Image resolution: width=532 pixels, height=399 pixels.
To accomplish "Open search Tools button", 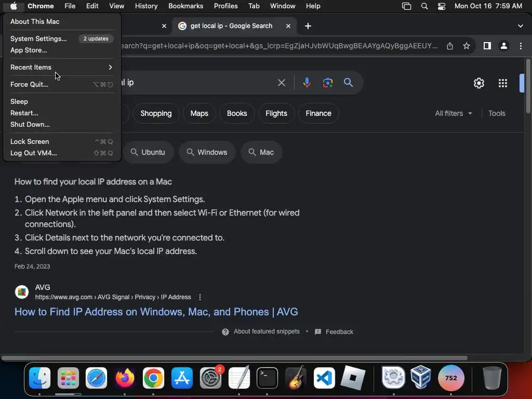I will (497, 113).
